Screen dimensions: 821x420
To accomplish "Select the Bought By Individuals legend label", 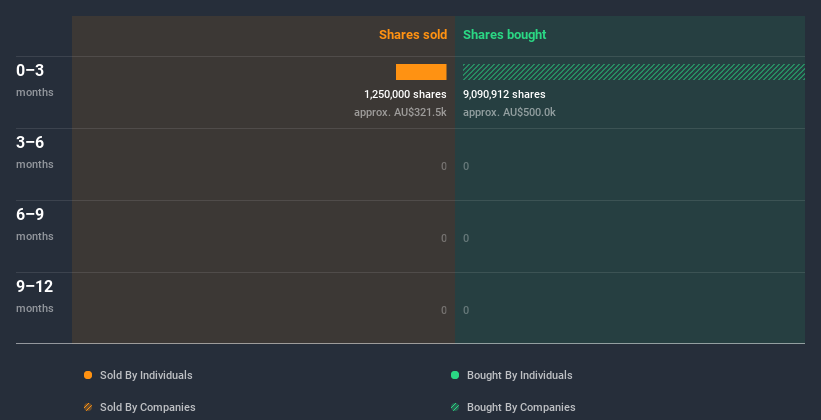I will (519, 375).
